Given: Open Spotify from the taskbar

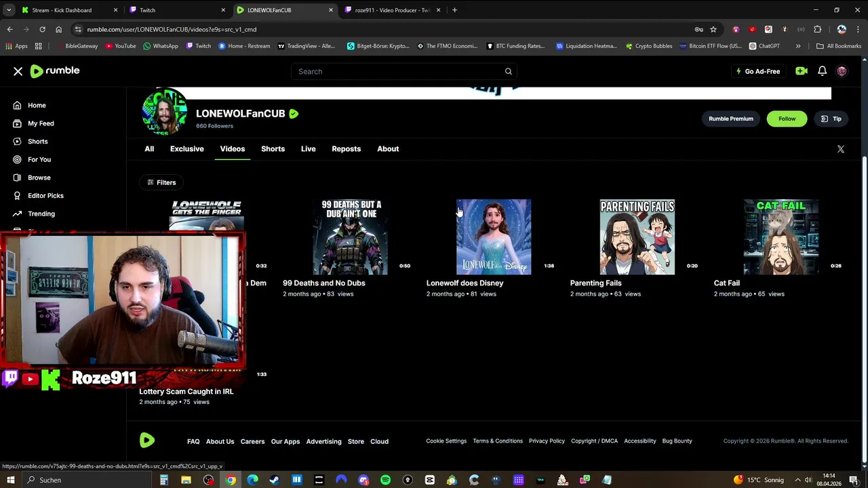Looking at the screenshot, I should coord(385,480).
